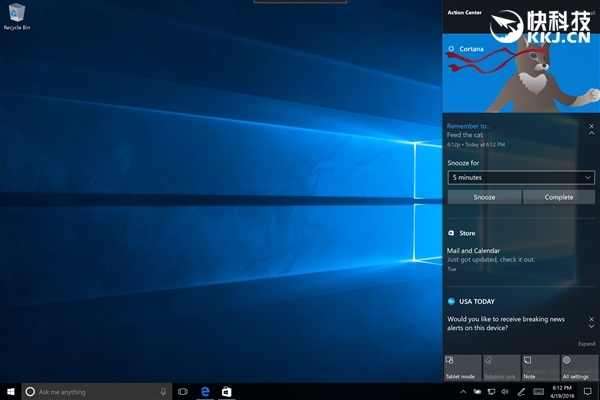Click the Cortana microphone icon
600x400 pixels.
point(163,391)
